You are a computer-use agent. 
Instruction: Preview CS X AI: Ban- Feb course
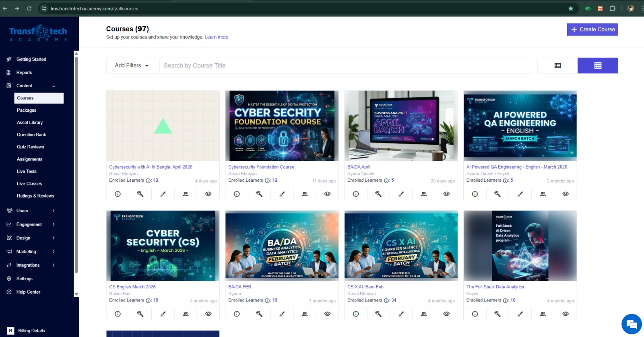446,314
